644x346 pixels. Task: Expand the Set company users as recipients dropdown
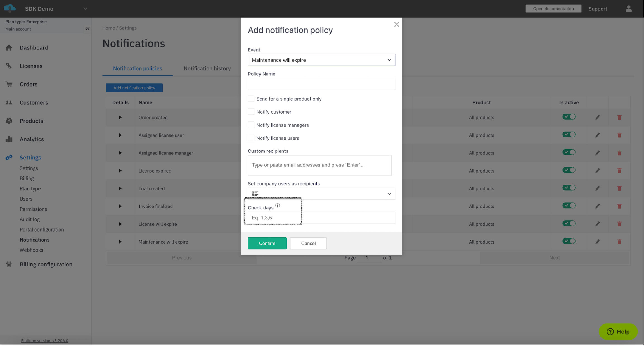coord(321,194)
